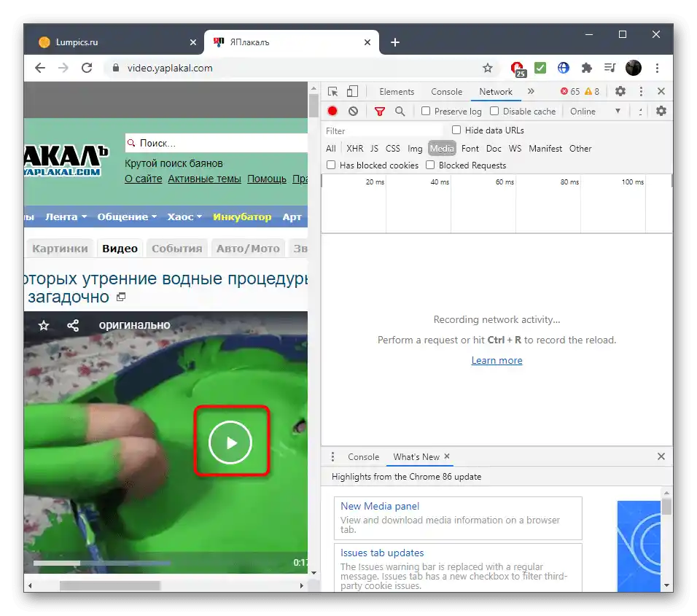The width and height of the screenshot is (697, 616).
Task: Open the New Media panel card
Action: [458, 518]
